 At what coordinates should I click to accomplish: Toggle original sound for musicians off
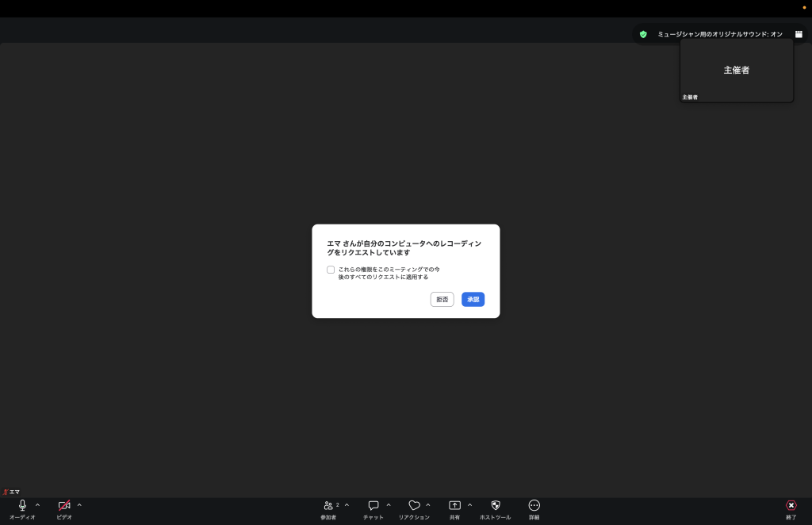point(719,34)
